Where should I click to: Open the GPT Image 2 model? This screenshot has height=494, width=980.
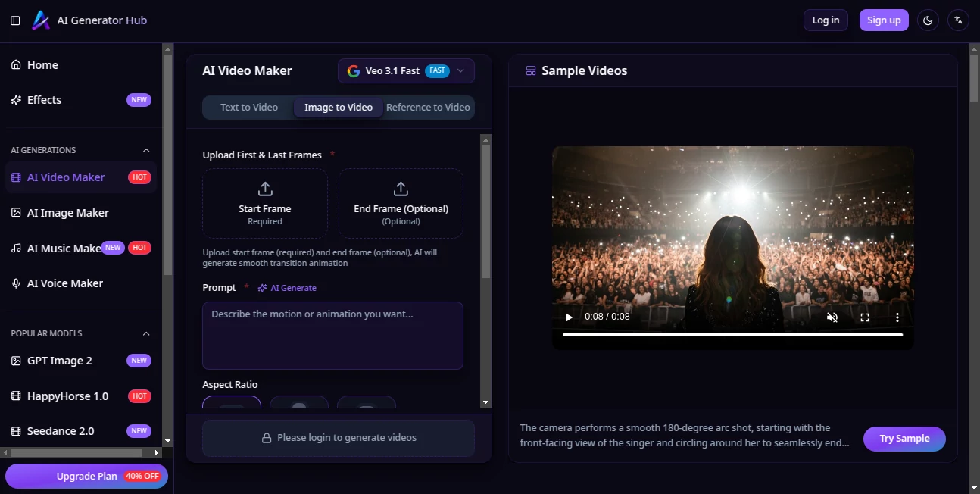81,361
